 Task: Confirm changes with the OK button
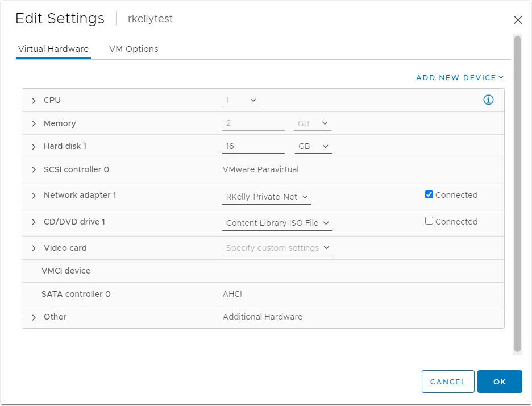point(500,382)
